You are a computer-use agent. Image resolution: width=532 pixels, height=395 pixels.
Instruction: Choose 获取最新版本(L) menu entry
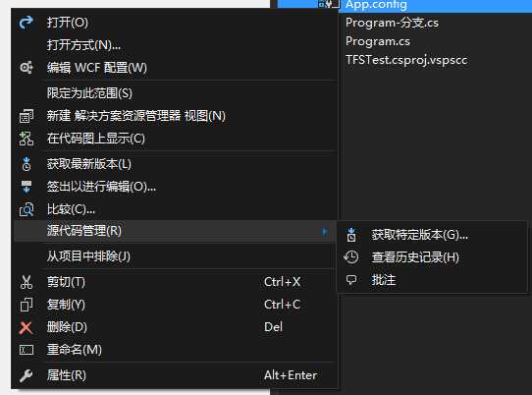(175, 164)
